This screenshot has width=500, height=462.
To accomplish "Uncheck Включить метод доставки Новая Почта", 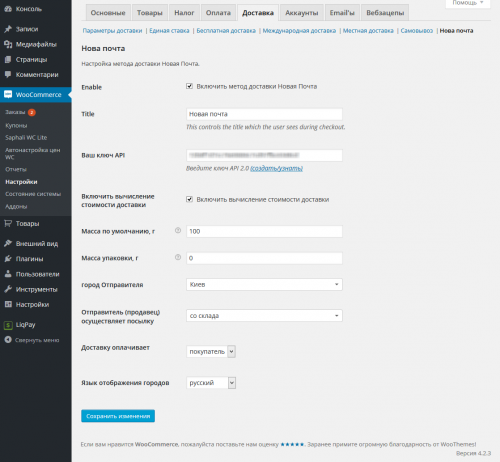I will tap(189, 86).
